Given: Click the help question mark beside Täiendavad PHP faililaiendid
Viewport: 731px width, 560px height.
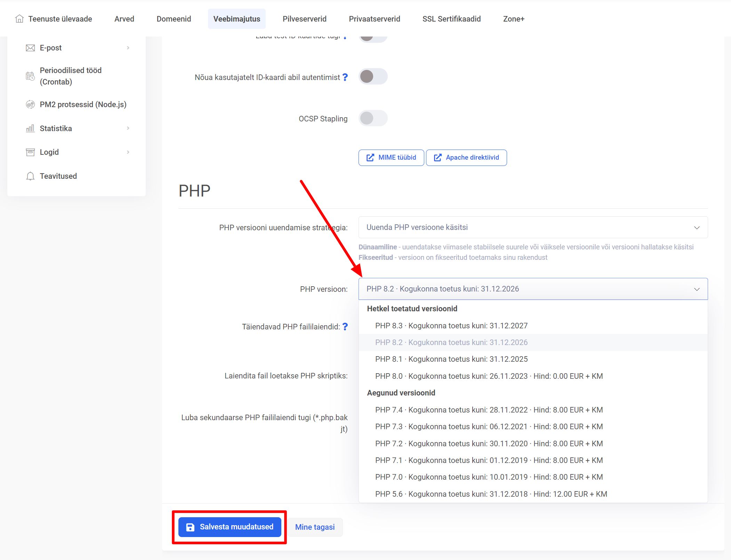Looking at the screenshot, I should coord(345,326).
